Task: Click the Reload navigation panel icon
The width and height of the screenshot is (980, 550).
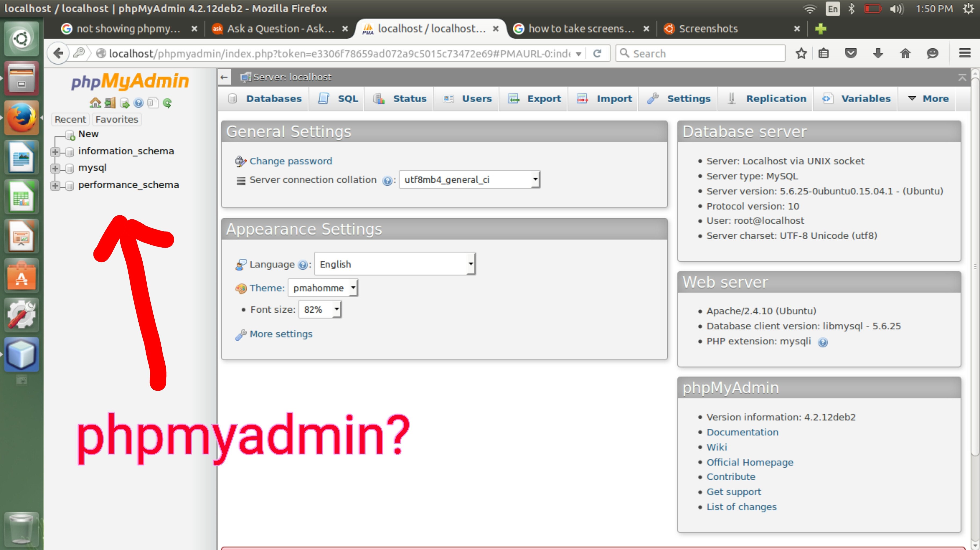Action: coord(167,103)
